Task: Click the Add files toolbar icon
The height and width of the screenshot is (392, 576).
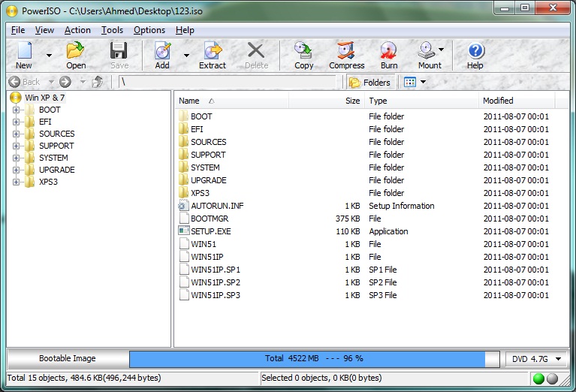Action: (162, 50)
